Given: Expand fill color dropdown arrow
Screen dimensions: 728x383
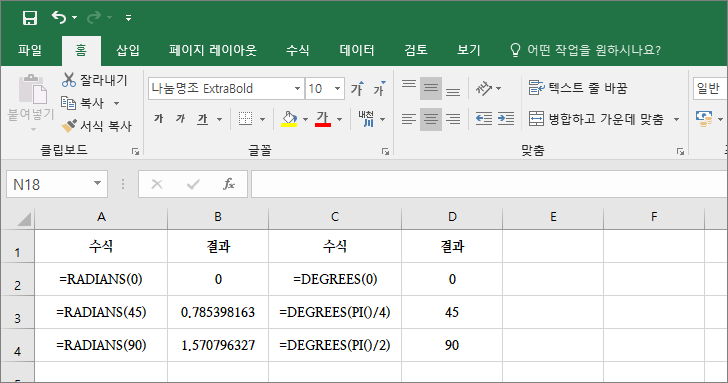Looking at the screenshot, I should click(x=305, y=119).
